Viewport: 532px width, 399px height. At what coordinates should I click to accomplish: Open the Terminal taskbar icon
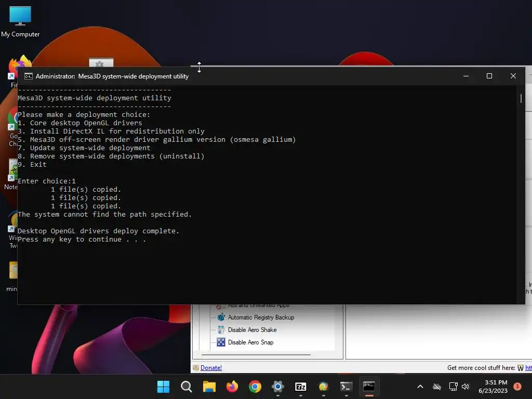click(347, 387)
